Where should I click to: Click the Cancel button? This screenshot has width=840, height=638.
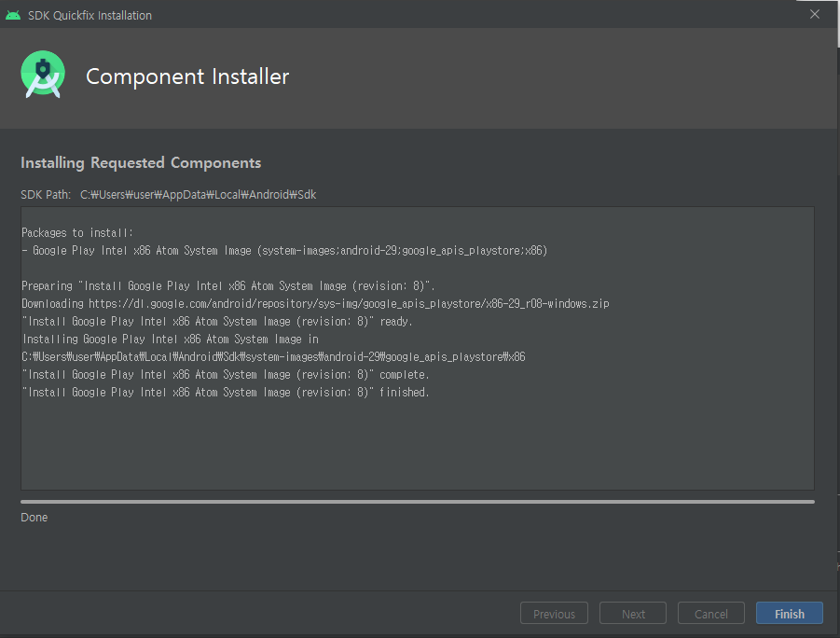pos(711,614)
